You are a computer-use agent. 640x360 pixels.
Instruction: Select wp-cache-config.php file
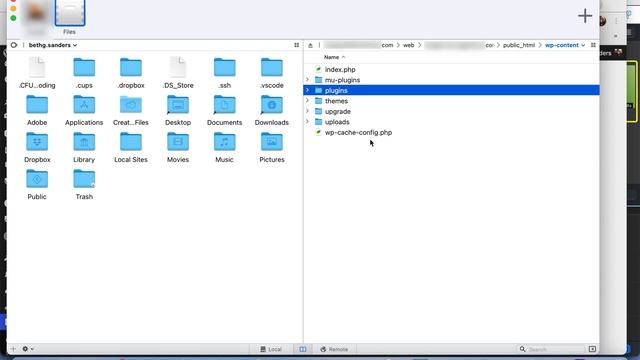click(451, 132)
